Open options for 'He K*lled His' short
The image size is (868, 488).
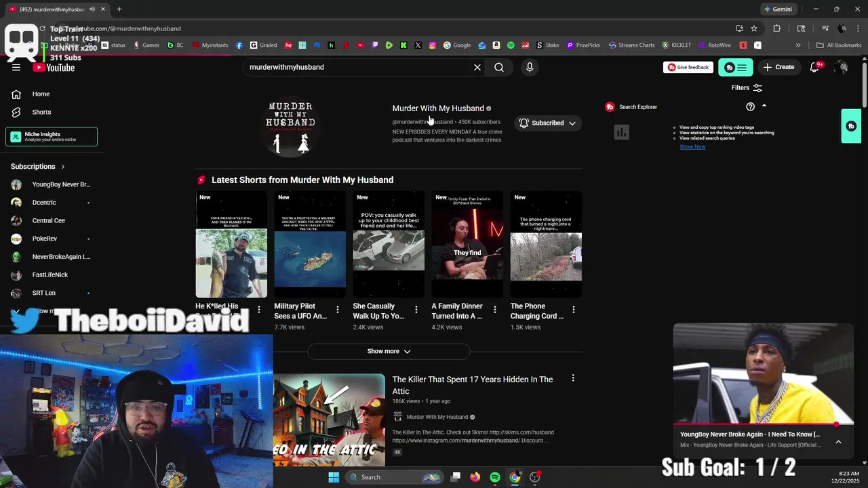[259, 310]
